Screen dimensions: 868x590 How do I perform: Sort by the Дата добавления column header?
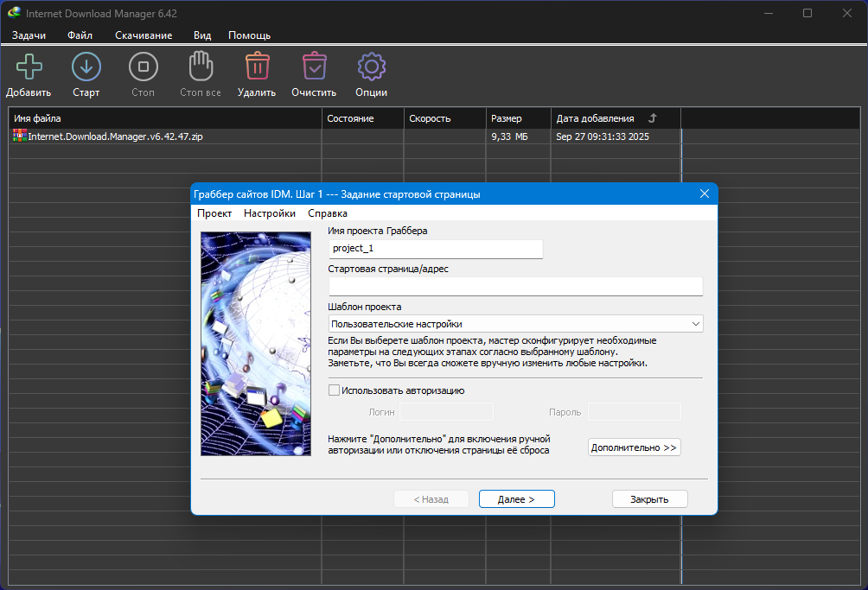(x=595, y=118)
